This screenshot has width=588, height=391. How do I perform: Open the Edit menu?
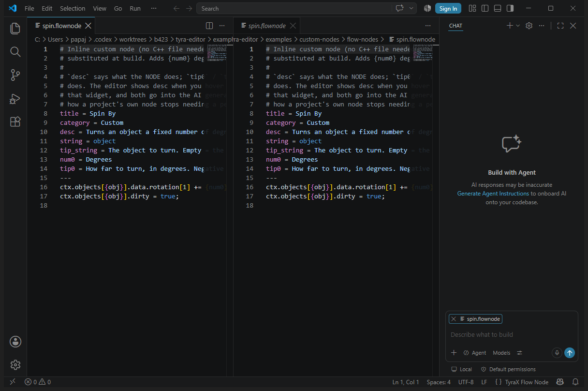pyautogui.click(x=47, y=8)
